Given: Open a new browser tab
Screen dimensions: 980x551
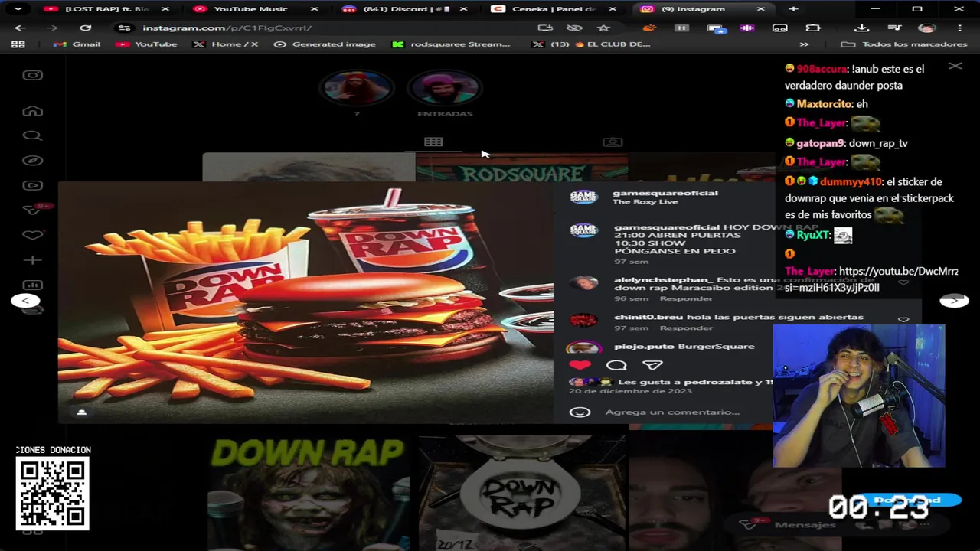Looking at the screenshot, I should point(793,9).
